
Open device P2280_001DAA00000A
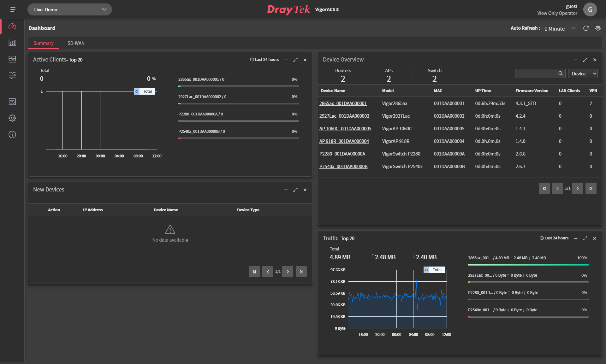[342, 154]
